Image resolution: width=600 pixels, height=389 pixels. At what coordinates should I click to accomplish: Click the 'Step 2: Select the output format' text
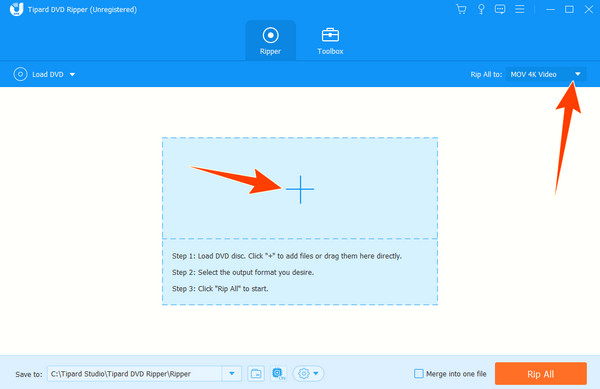(243, 272)
